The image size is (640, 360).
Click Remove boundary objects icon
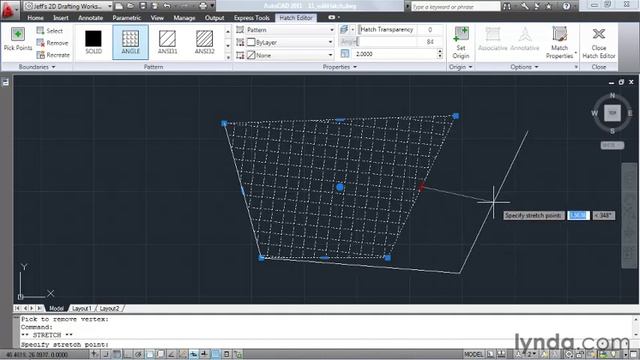40,42
